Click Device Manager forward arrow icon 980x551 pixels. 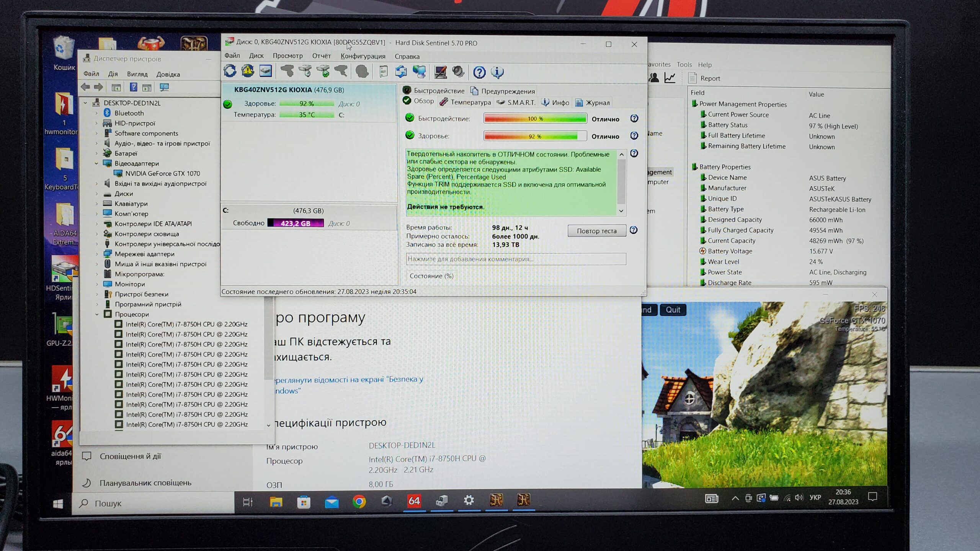pyautogui.click(x=99, y=87)
